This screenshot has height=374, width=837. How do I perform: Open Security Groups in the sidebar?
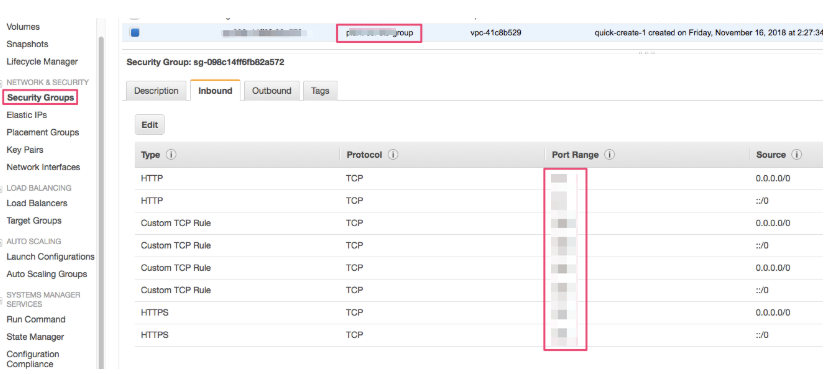click(x=41, y=98)
